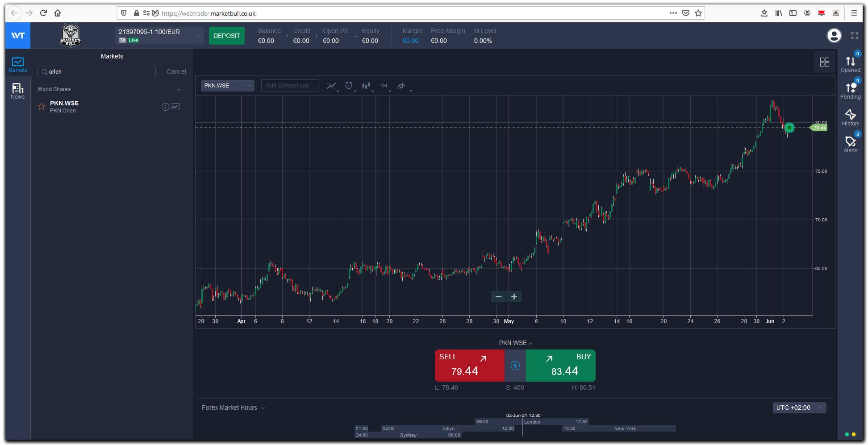The height and width of the screenshot is (445, 868).
Task: Toggle one-click trading lightning icon
Action: (515, 366)
